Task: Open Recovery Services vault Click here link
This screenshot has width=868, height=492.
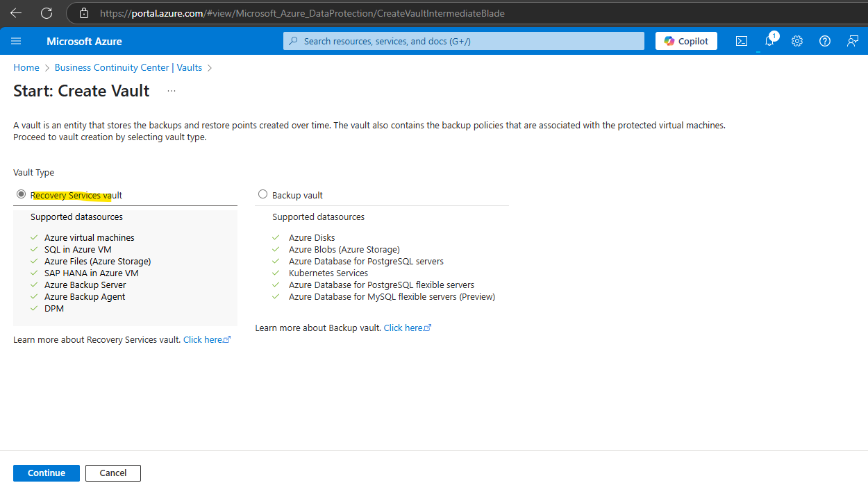Action: click(207, 340)
